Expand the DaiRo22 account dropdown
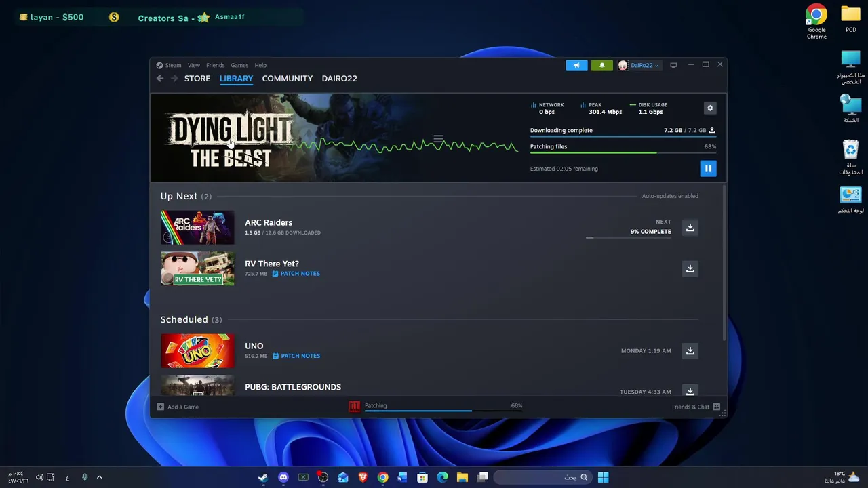Screen dimensions: 868x488 pyautogui.click(x=639, y=65)
